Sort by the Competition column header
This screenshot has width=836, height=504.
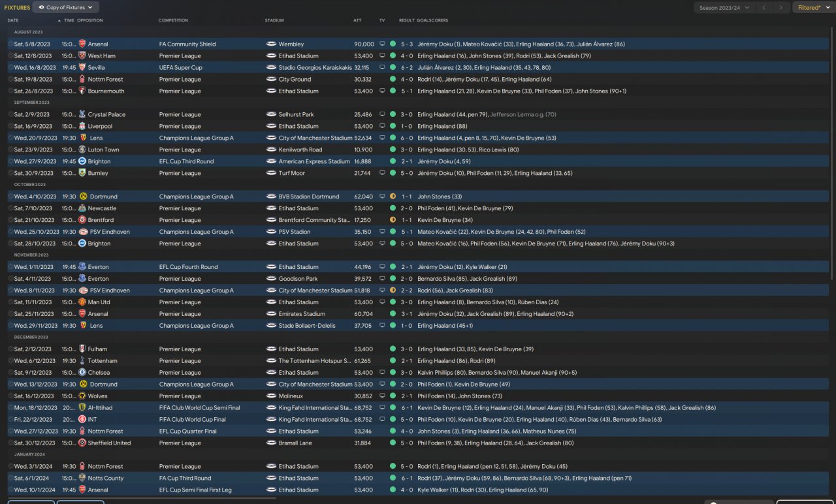click(173, 20)
